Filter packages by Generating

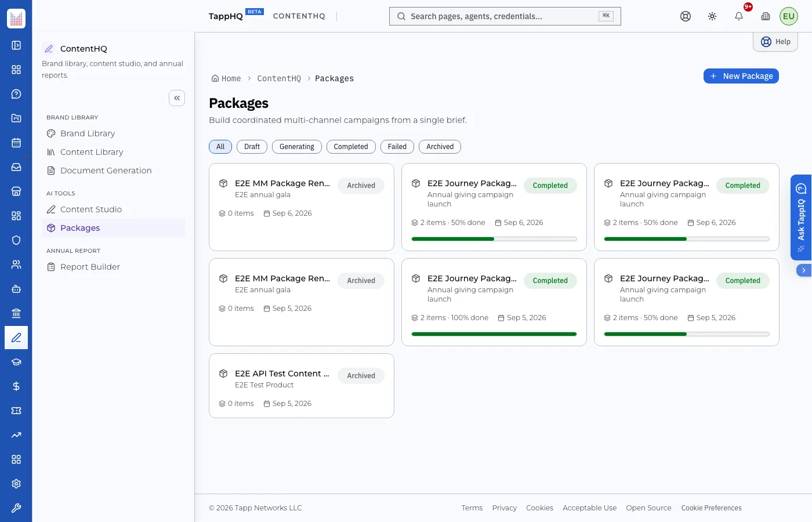[x=297, y=147]
